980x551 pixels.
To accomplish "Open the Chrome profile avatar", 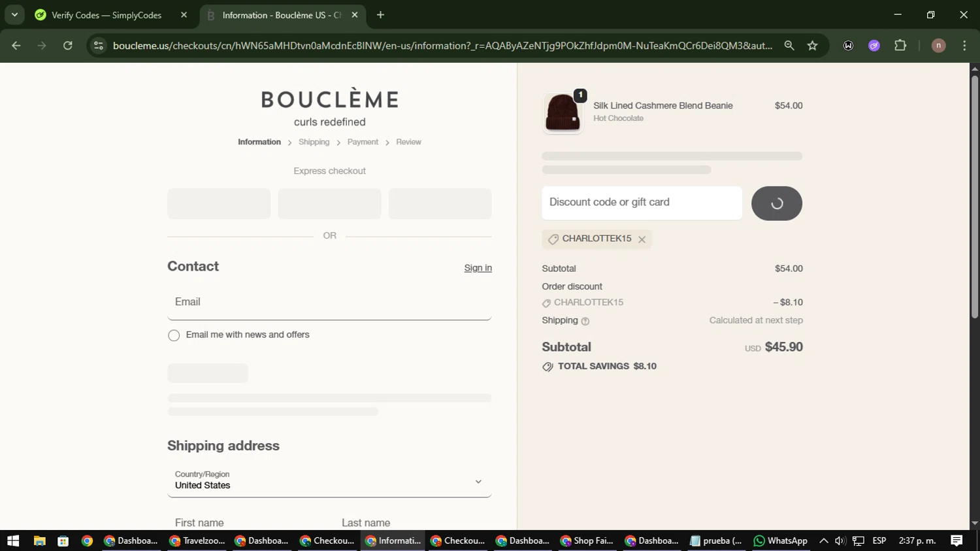I will pos(938,46).
